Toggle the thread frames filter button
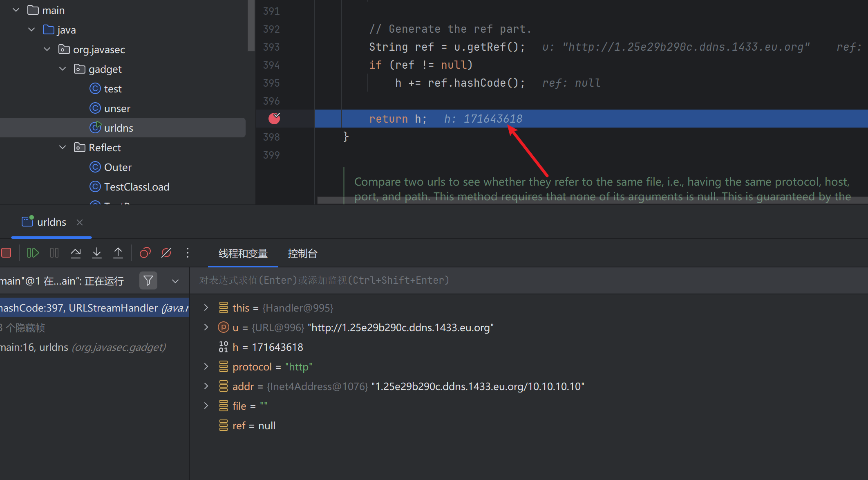This screenshot has height=480, width=868. click(148, 281)
